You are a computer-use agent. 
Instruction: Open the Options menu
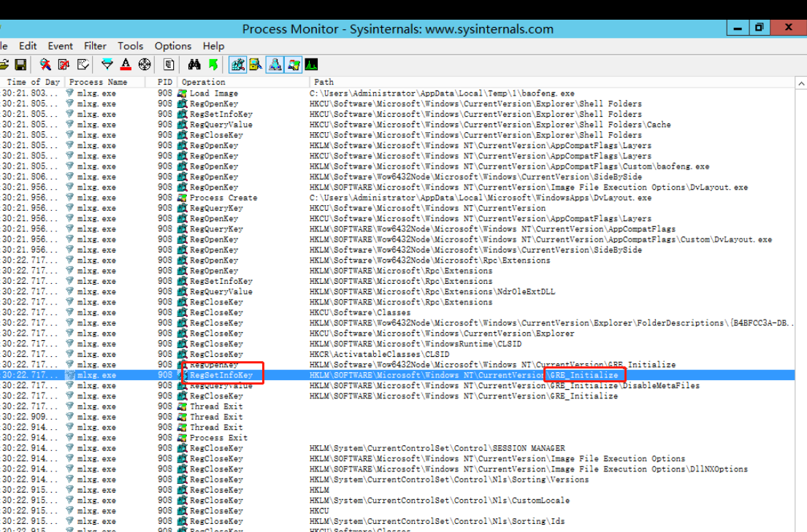[173, 46]
